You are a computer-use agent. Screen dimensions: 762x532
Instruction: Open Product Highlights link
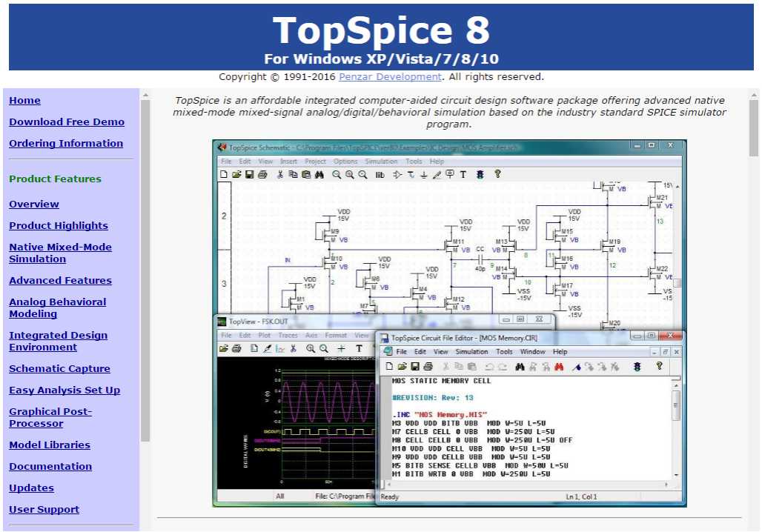click(59, 225)
